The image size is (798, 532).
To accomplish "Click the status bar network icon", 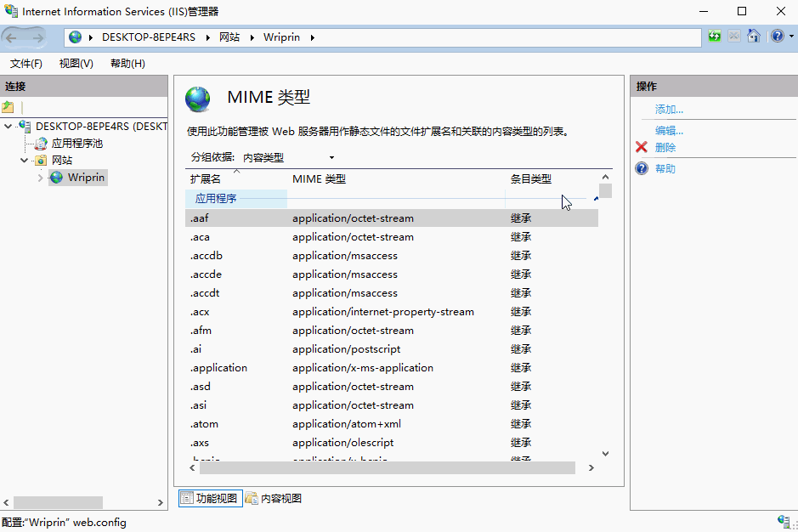I will pos(784,521).
